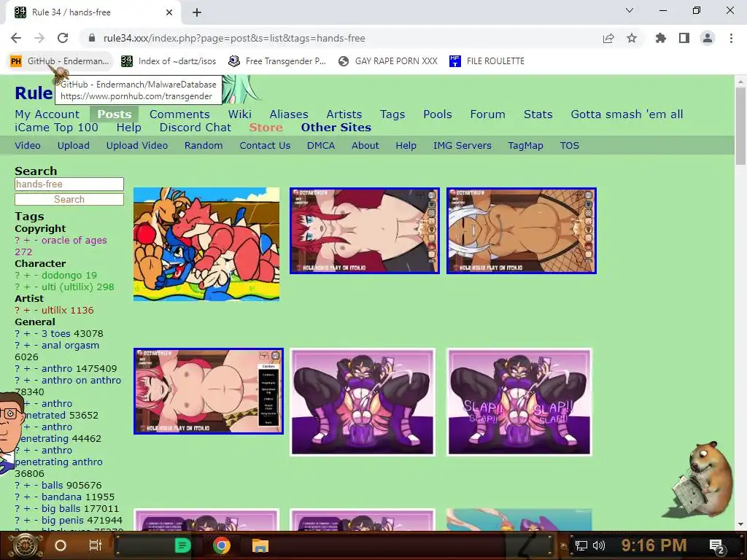This screenshot has height=560, width=747.
Task: Open Task View from the taskbar
Action: click(x=96, y=545)
